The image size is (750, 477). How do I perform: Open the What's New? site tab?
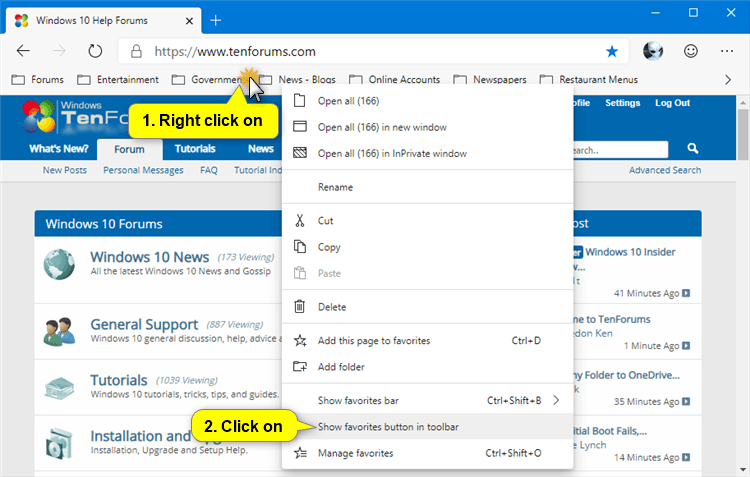pos(59,149)
